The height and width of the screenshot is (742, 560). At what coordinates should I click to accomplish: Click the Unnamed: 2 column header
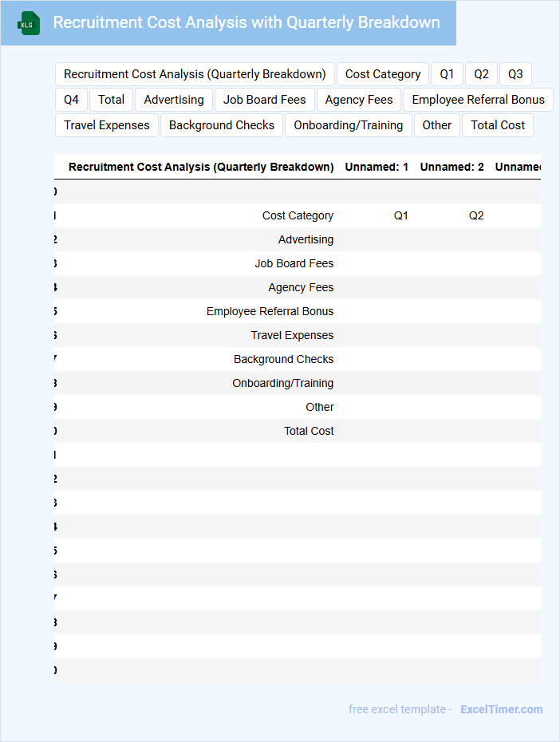[x=452, y=167]
